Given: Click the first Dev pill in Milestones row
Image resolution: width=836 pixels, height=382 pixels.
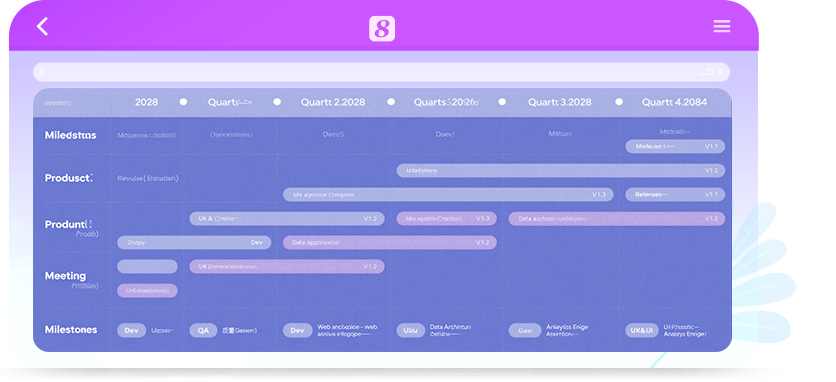Looking at the screenshot, I should pyautogui.click(x=131, y=330).
